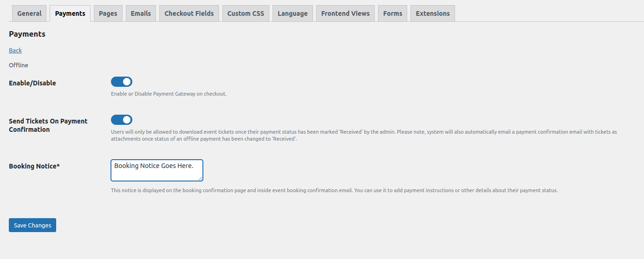The image size is (644, 259).
Task: Click the Enable/Disable field label
Action: tap(33, 83)
